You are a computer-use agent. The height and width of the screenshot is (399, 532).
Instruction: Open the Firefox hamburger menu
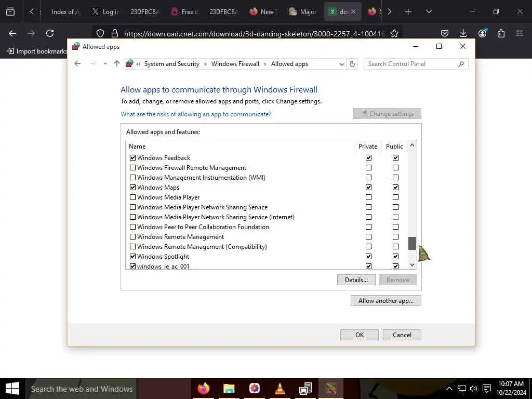click(520, 33)
